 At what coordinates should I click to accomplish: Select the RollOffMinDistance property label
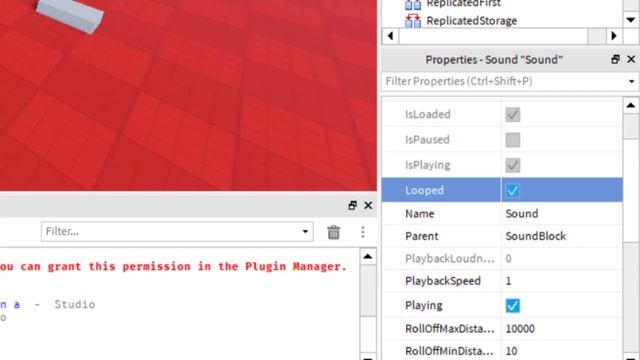point(449,351)
